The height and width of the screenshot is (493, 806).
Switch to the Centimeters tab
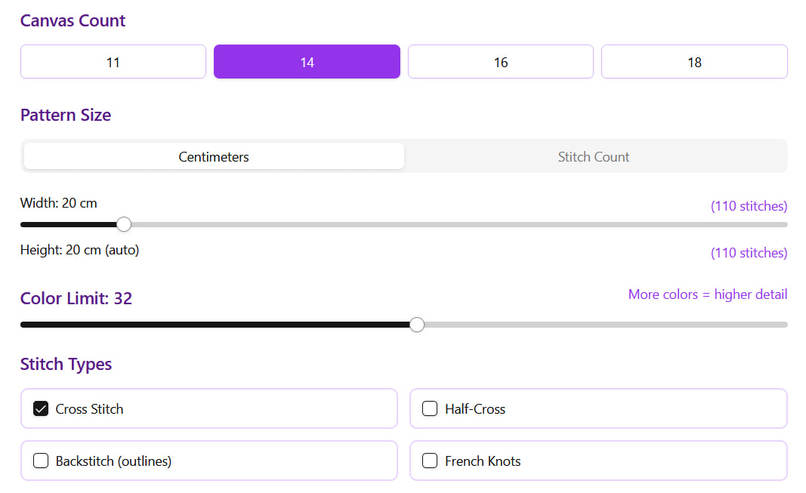(x=214, y=156)
